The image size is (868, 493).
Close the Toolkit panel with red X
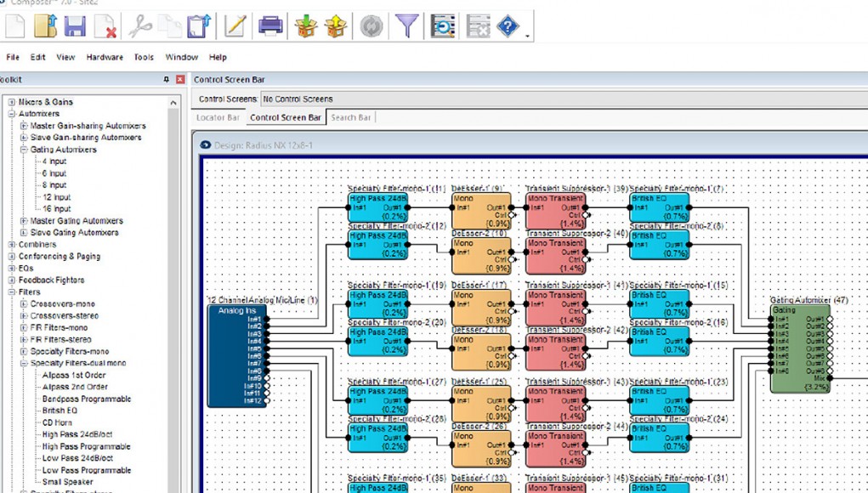point(180,79)
